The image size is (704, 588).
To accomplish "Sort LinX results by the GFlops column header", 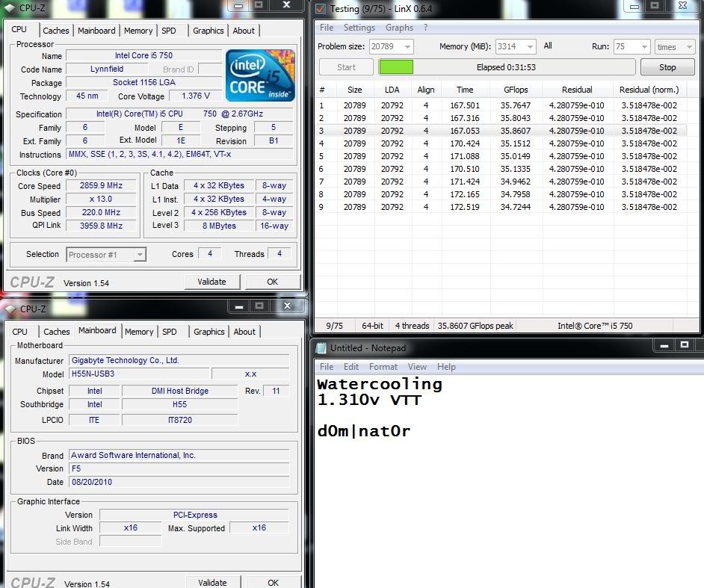I will point(516,90).
